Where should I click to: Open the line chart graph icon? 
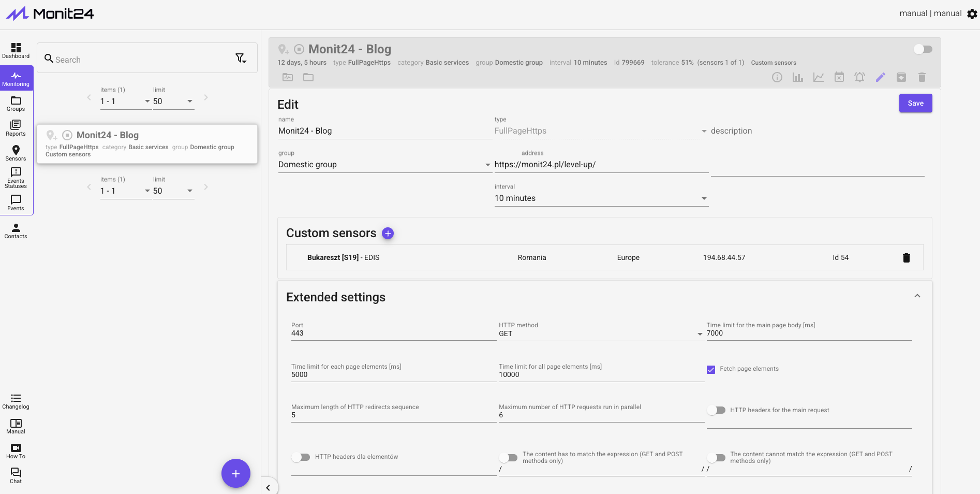coord(818,77)
